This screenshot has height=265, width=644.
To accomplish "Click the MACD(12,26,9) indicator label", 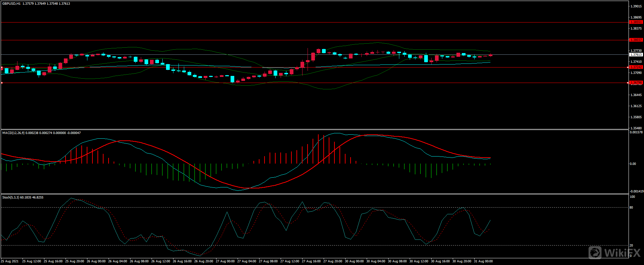I will coord(13,133).
